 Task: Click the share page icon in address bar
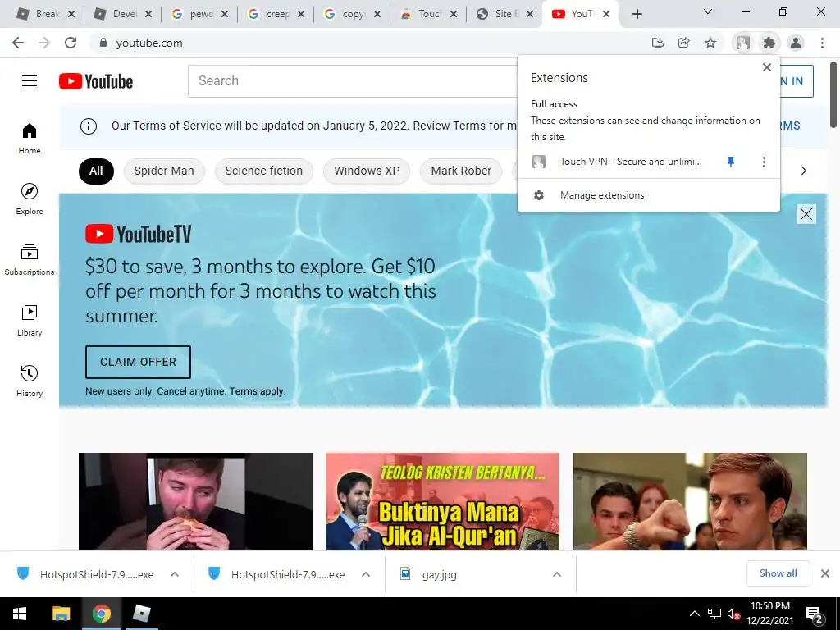683,43
